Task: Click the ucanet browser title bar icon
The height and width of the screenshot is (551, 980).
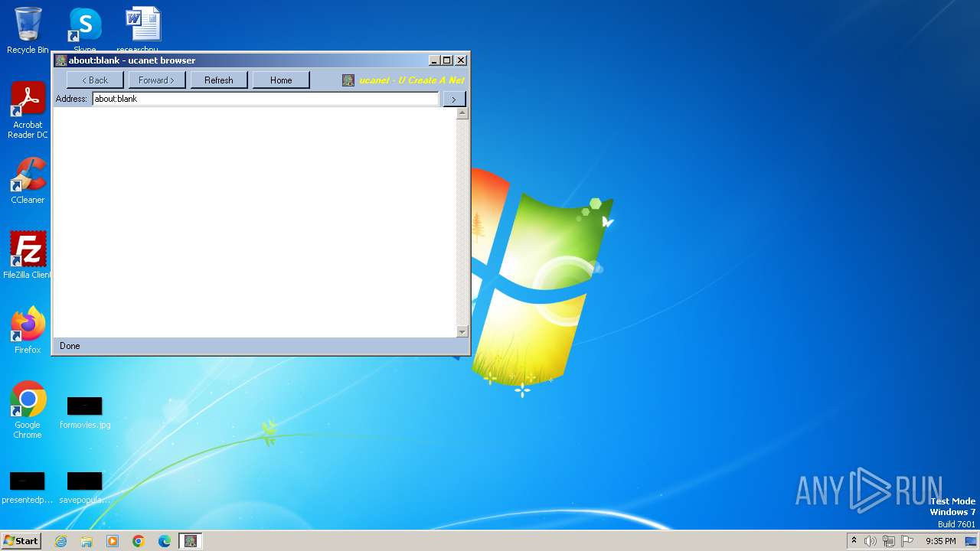Action: coord(61,60)
